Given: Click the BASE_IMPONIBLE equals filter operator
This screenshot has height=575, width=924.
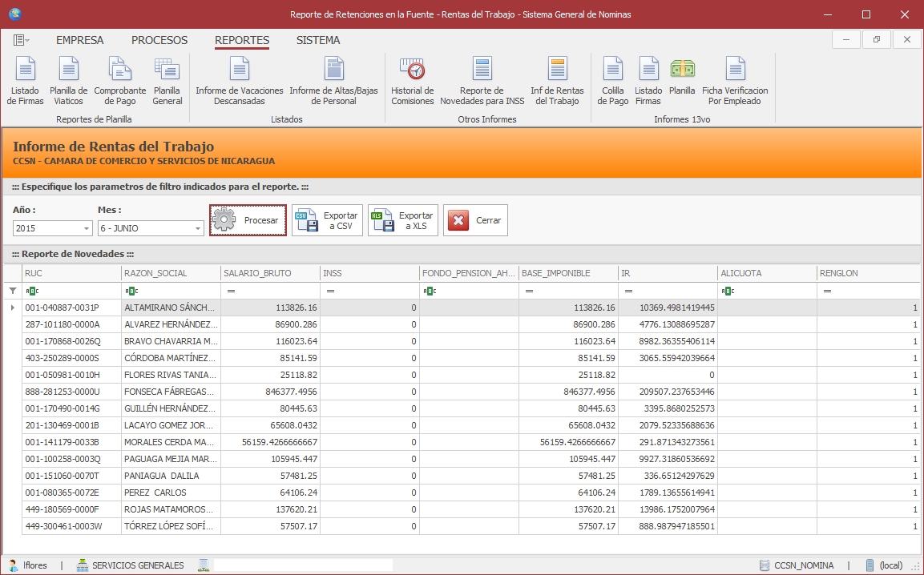Looking at the screenshot, I should [529, 291].
